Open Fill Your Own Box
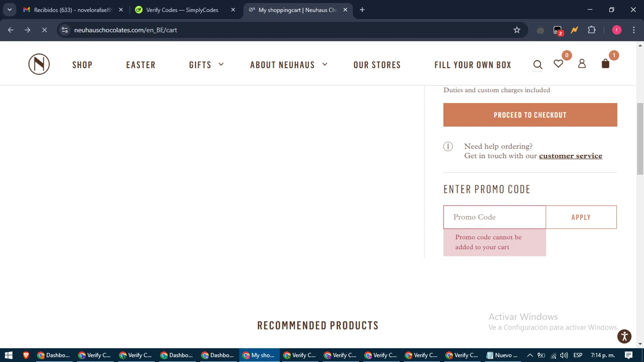644x362 pixels. (473, 65)
